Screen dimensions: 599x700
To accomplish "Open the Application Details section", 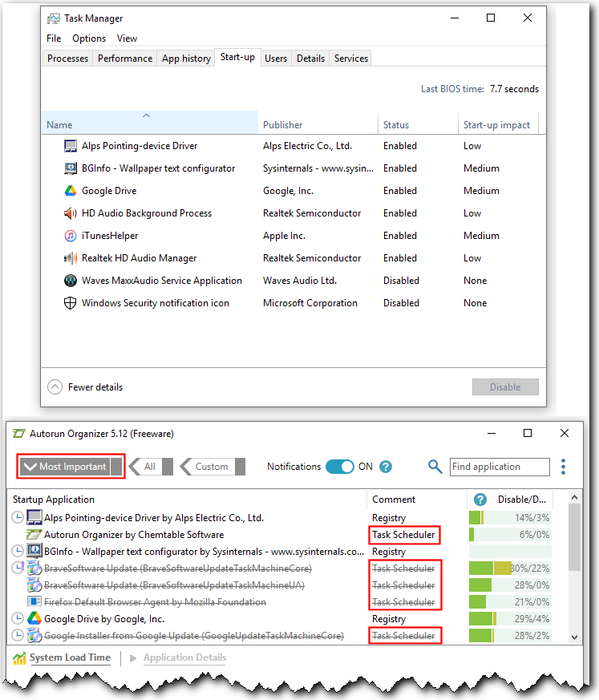I will (184, 658).
